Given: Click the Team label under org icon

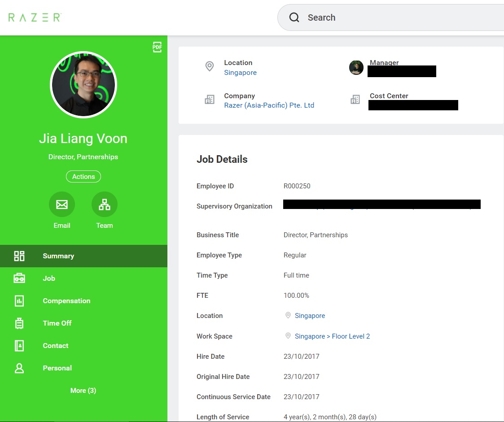Looking at the screenshot, I should (105, 226).
